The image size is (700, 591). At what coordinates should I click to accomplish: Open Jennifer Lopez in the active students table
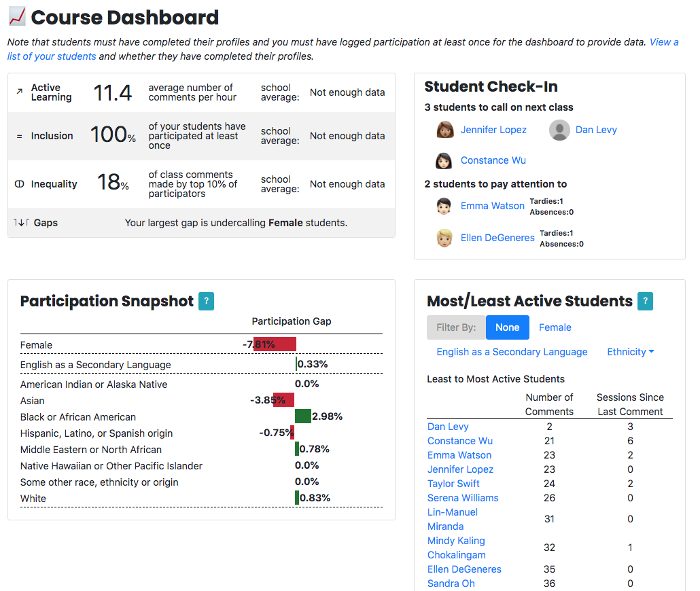[460, 469]
